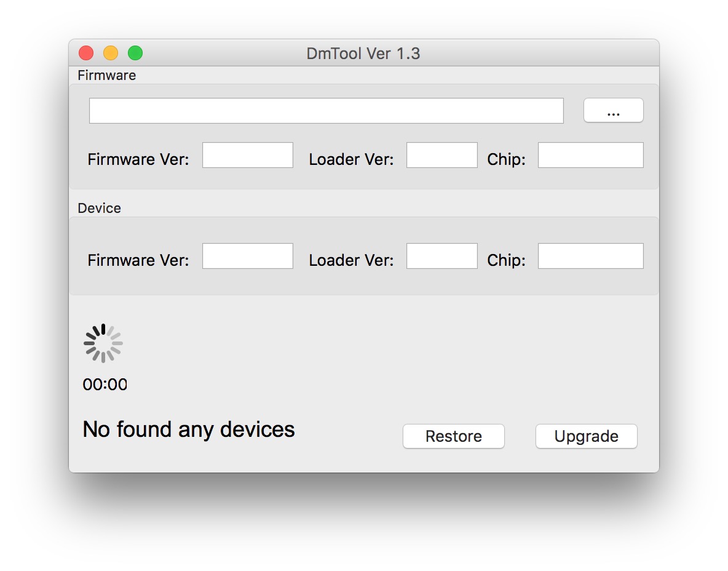The image size is (728, 571).
Task: Maximize window using green button
Action: pyautogui.click(x=135, y=54)
